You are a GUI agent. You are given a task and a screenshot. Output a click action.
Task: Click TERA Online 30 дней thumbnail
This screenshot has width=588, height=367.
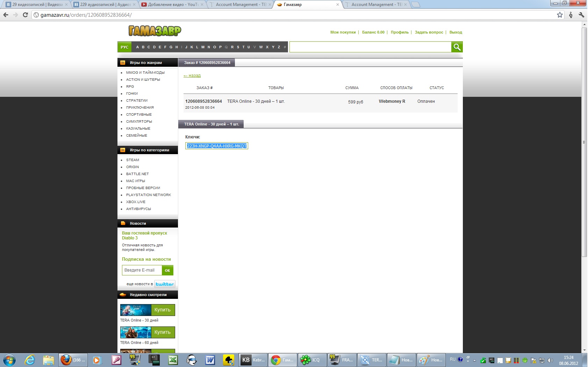(136, 310)
